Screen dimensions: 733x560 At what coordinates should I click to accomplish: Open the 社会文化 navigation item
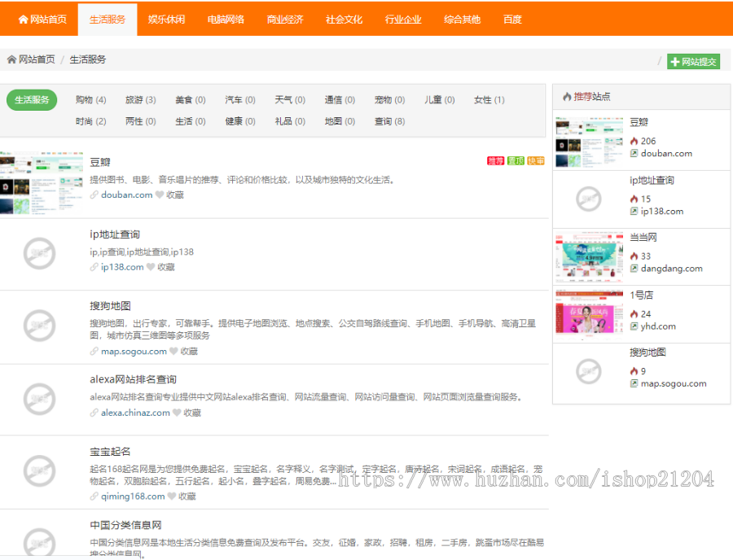pyautogui.click(x=344, y=20)
